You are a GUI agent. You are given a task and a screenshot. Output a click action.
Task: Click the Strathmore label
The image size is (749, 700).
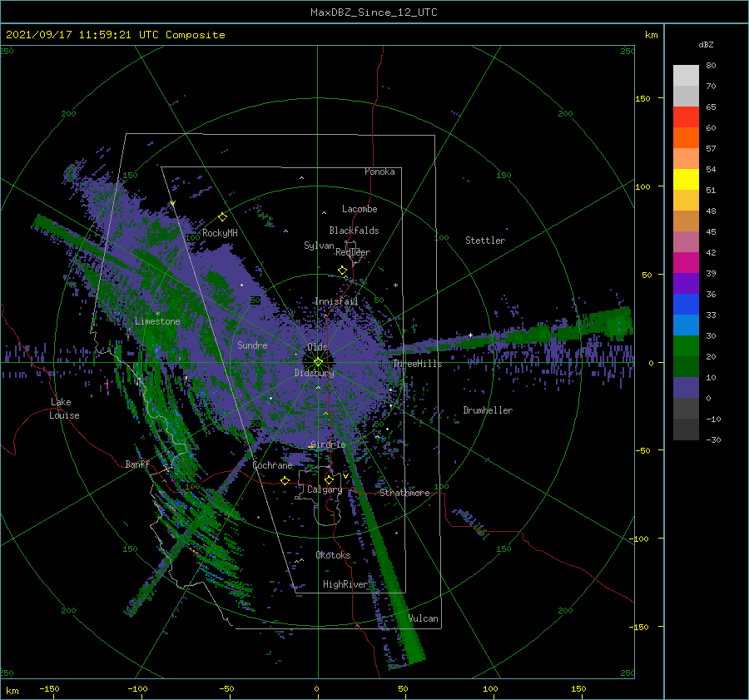[405, 493]
